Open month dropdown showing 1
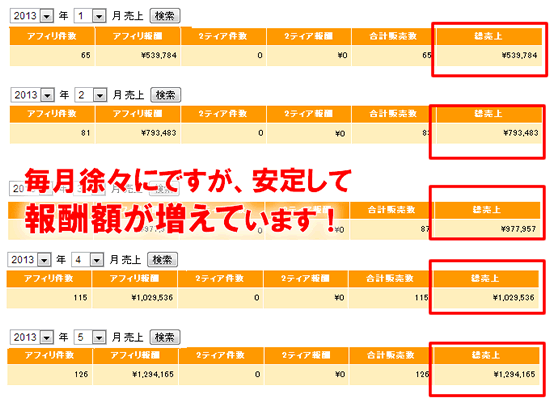550x404 pixels. tap(90, 16)
